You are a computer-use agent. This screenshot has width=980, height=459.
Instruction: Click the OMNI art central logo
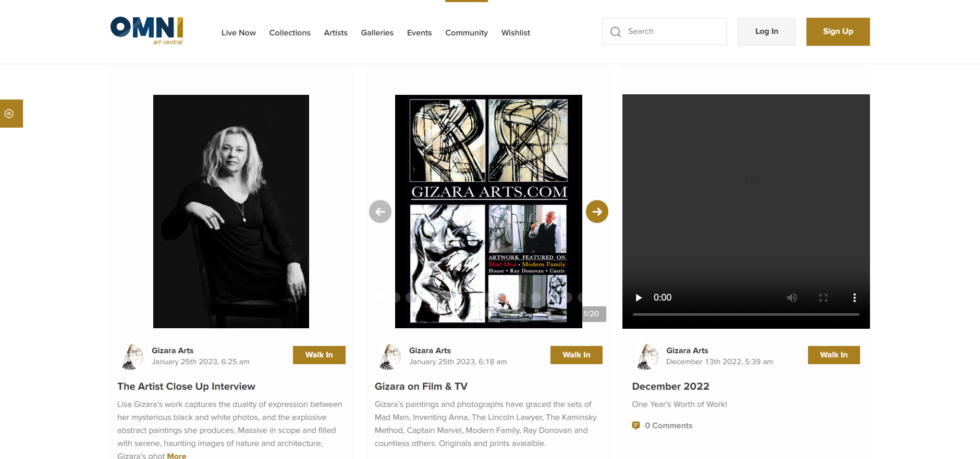tap(146, 31)
